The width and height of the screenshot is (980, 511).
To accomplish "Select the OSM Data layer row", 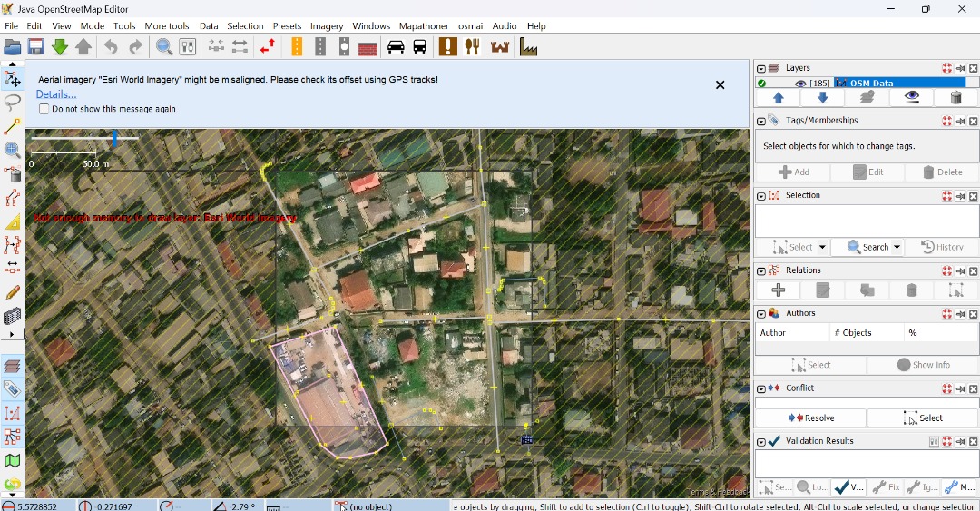I will (867, 84).
